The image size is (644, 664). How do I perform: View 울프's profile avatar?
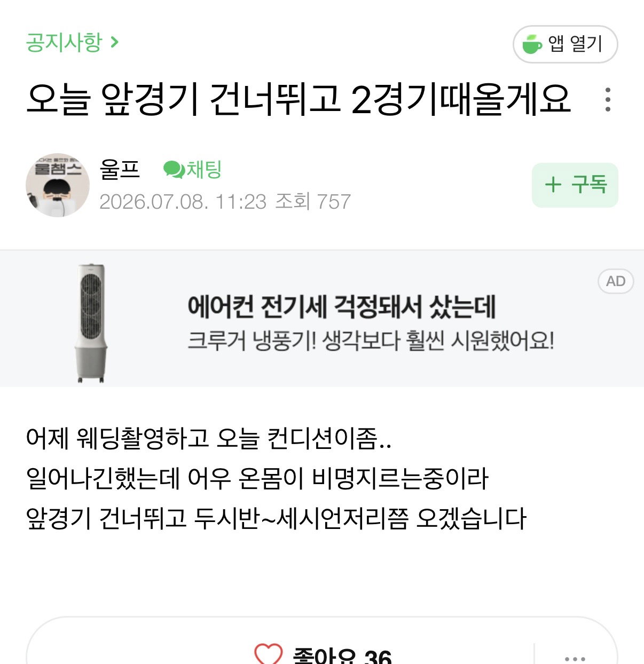pyautogui.click(x=58, y=185)
